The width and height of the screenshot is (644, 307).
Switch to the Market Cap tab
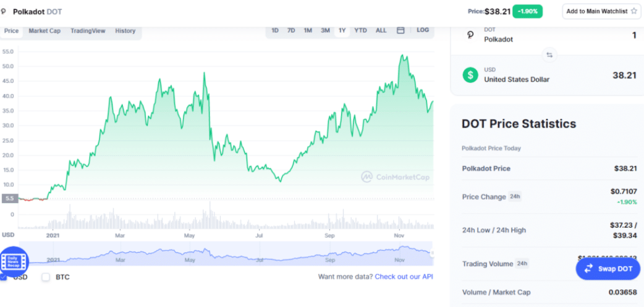[x=44, y=31]
